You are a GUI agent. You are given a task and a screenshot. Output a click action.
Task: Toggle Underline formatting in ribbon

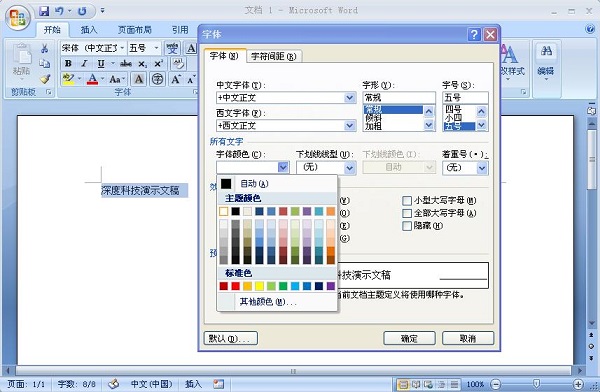(x=101, y=64)
